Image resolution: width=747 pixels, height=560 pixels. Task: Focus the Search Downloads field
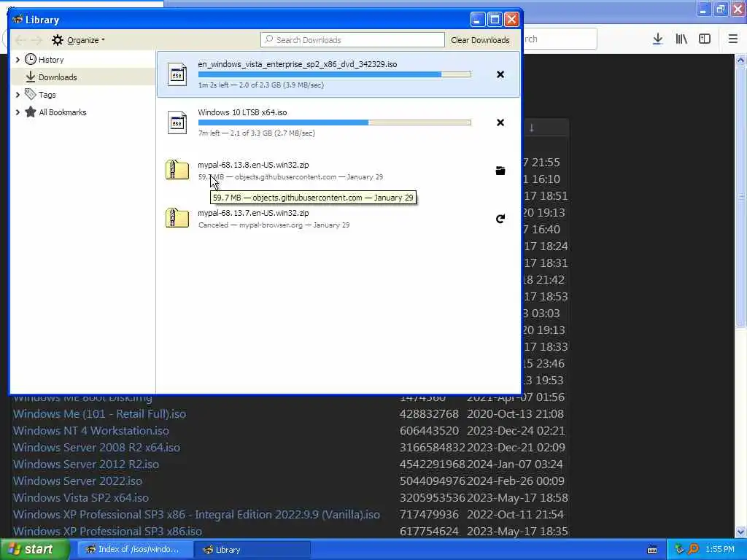352,40
